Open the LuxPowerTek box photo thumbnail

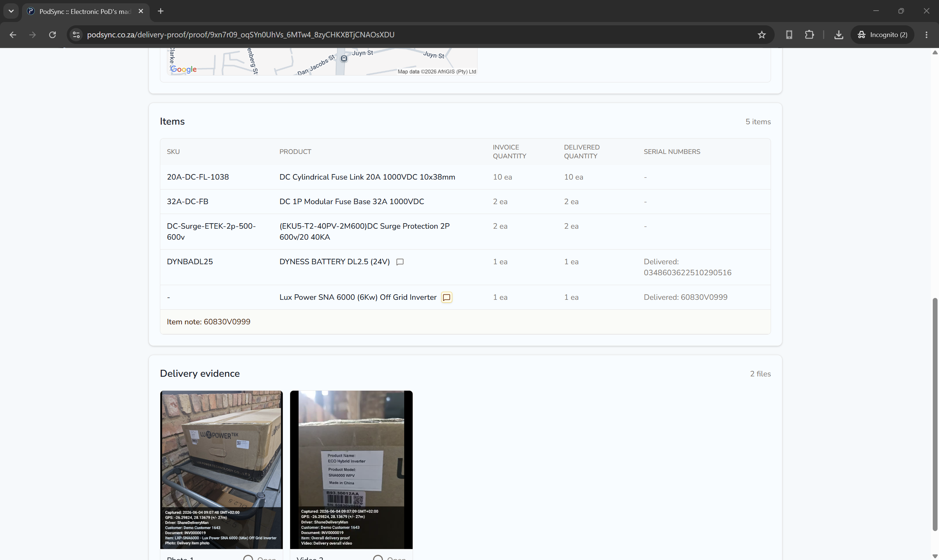(221, 469)
